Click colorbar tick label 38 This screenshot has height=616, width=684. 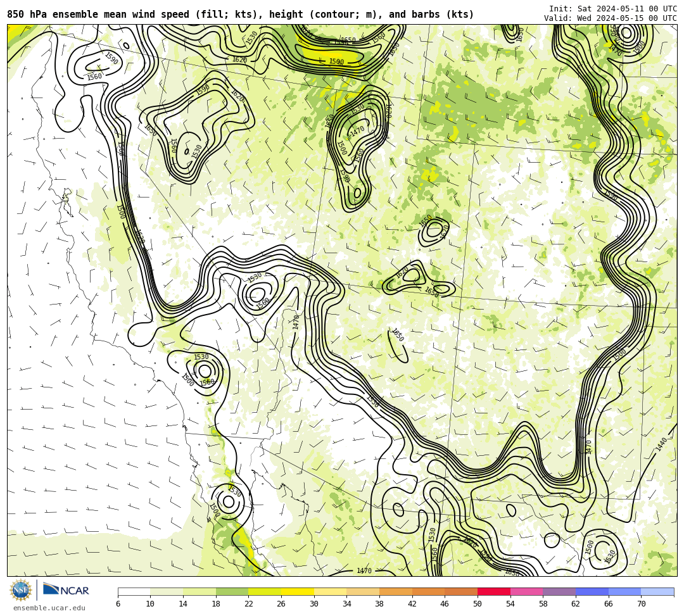point(379,604)
